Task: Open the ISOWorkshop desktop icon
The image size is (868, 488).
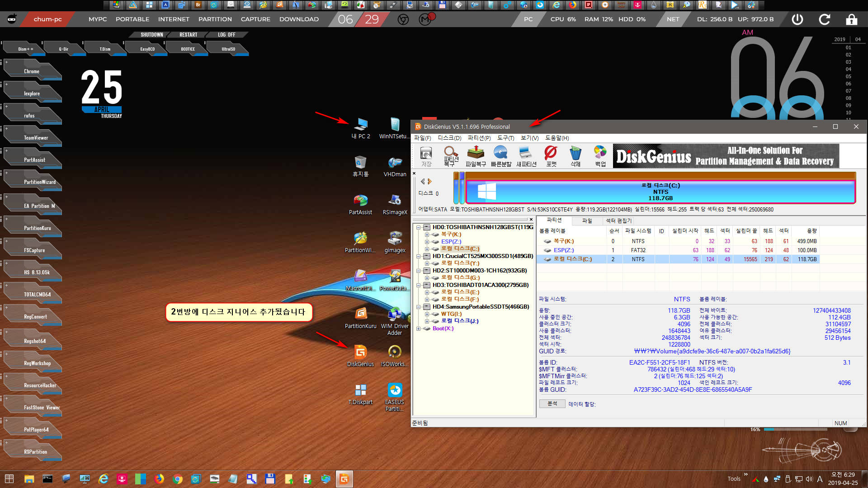Action: 395,356
